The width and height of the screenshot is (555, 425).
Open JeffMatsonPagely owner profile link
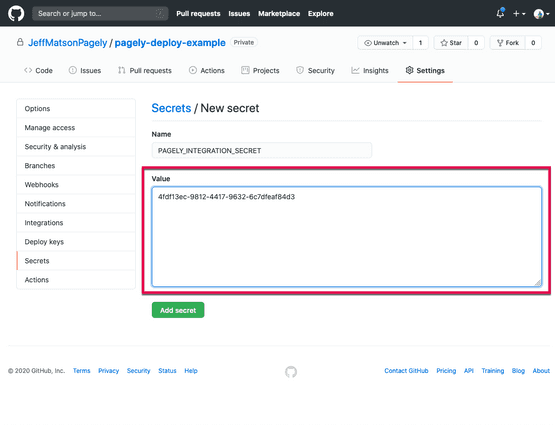click(x=67, y=43)
